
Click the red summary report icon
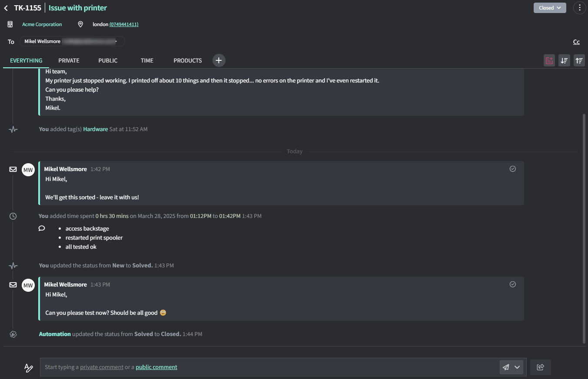[549, 60]
